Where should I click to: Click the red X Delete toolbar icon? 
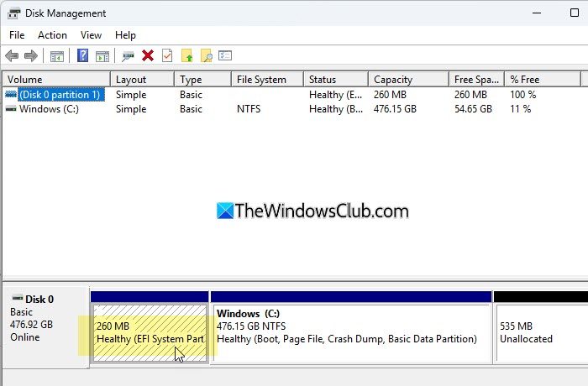point(148,56)
